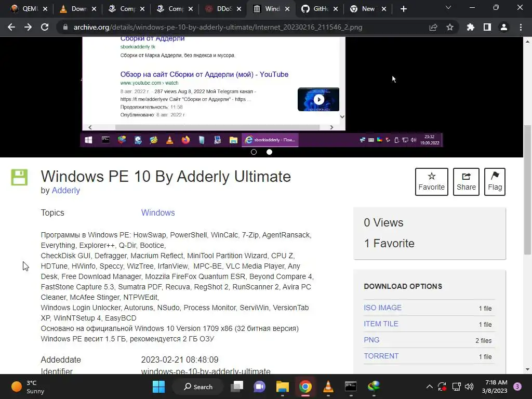Image resolution: width=532 pixels, height=399 pixels.
Task: Open VLC media player from taskbar
Action: click(x=328, y=387)
